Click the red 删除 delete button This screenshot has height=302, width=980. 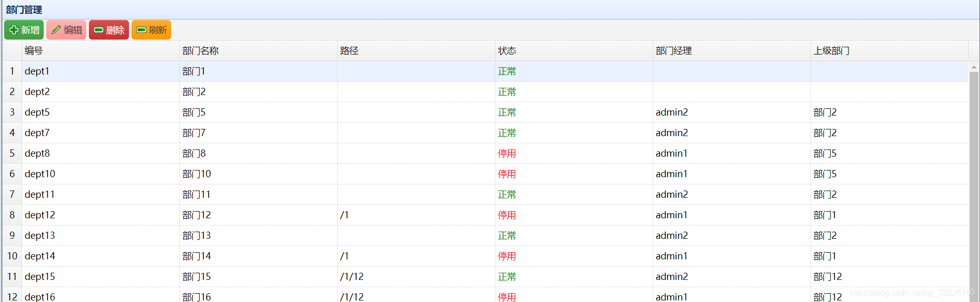pos(109,30)
